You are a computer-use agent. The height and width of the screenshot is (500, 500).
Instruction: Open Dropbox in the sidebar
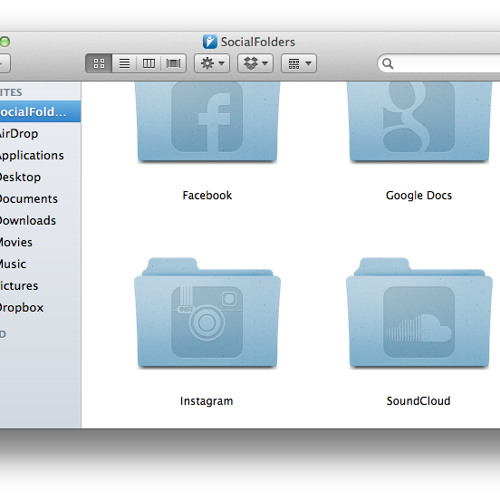tap(40, 307)
